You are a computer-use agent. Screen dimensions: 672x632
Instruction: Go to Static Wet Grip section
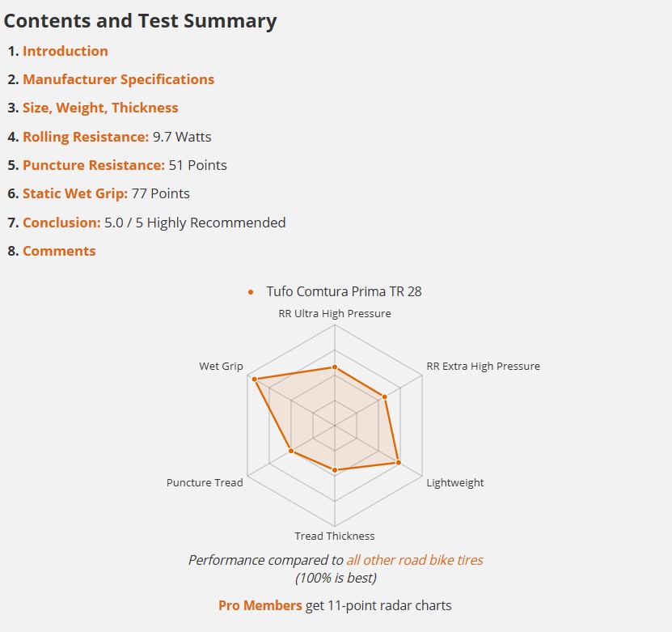click(x=75, y=193)
